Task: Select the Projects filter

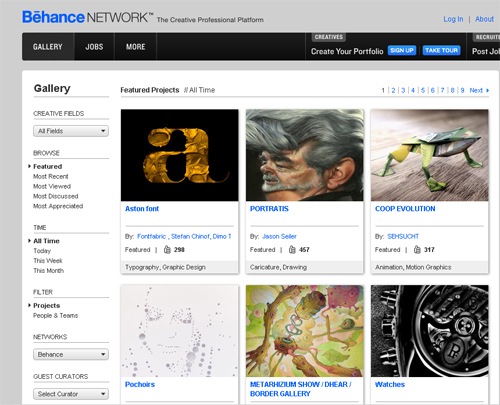Action: click(x=47, y=305)
